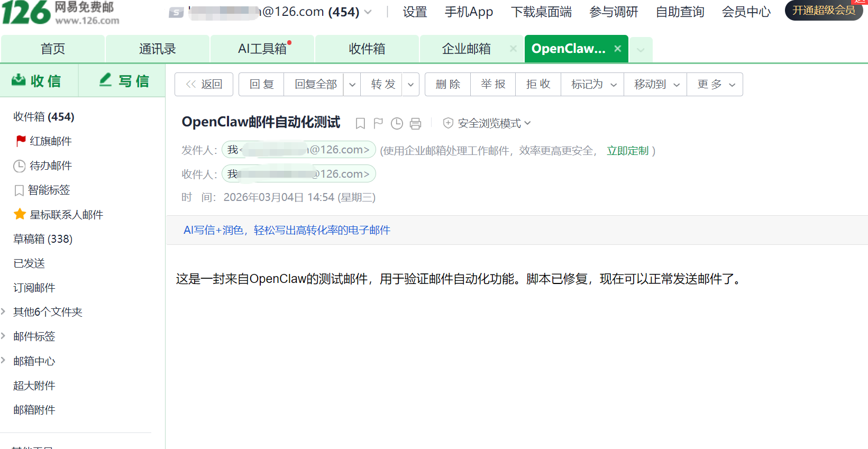Click the safe browsing shield icon
The width and height of the screenshot is (868, 449).
(448, 123)
